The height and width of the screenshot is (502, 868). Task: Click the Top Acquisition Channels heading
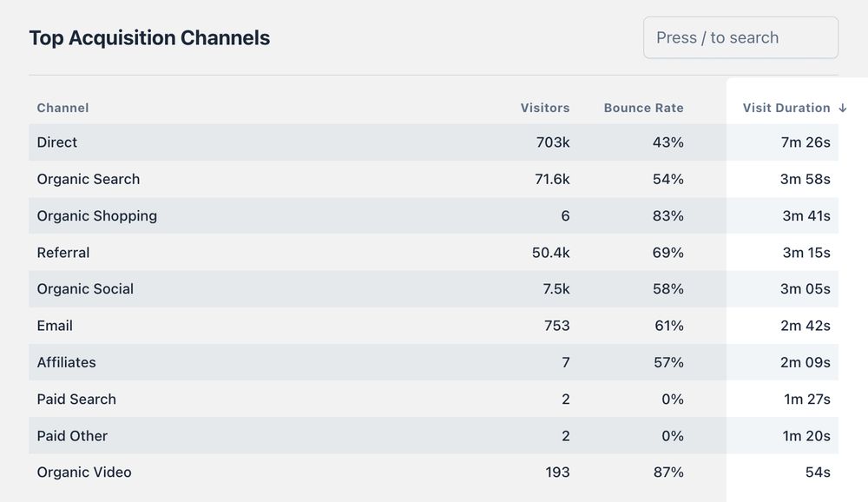tap(149, 38)
